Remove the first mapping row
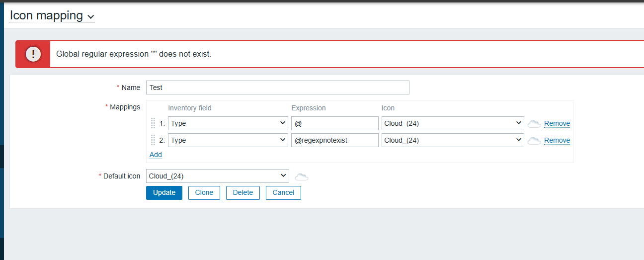This screenshot has height=260, width=644. 557,124
